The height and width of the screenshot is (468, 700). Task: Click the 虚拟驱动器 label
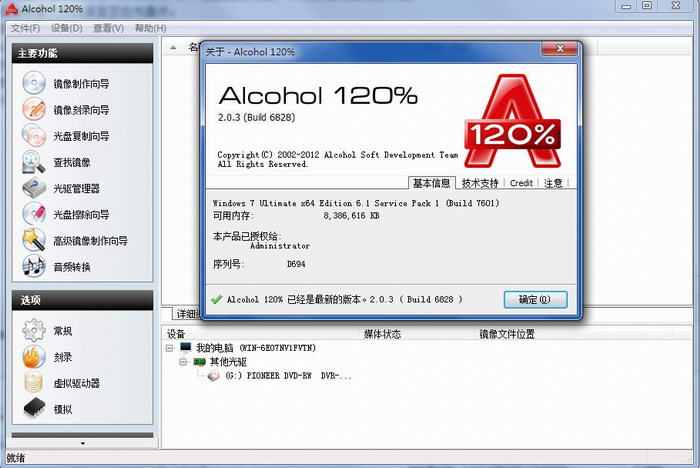pyautogui.click(x=77, y=383)
